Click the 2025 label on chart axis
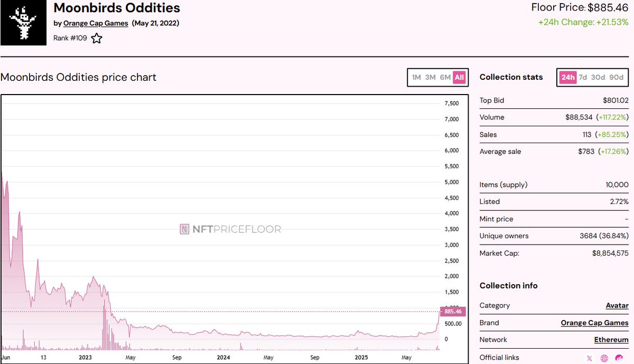634x364 pixels. pyautogui.click(x=361, y=358)
